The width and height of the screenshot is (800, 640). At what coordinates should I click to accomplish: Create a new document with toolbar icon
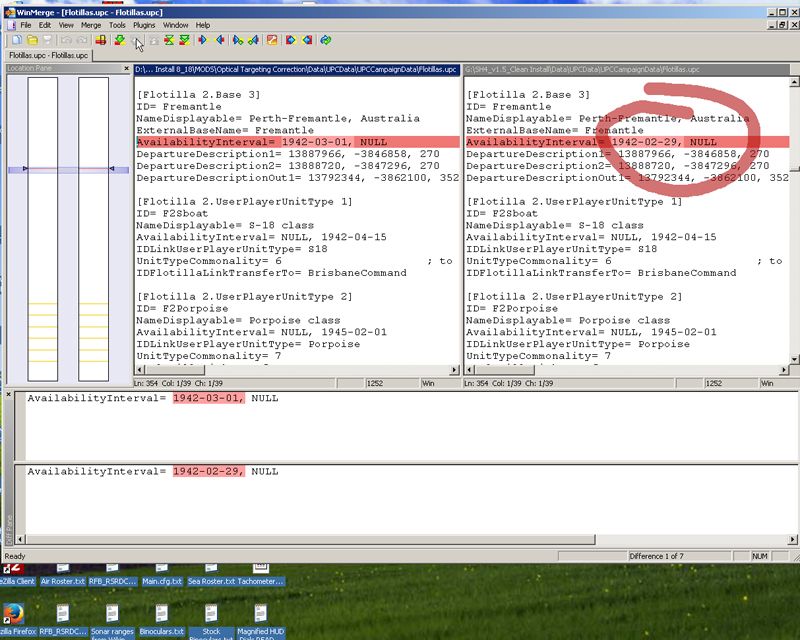click(17, 40)
